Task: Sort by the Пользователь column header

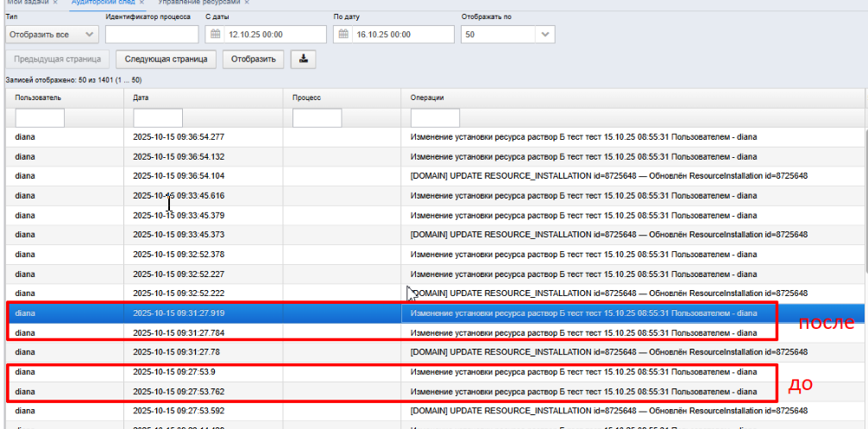Action: 65,98
